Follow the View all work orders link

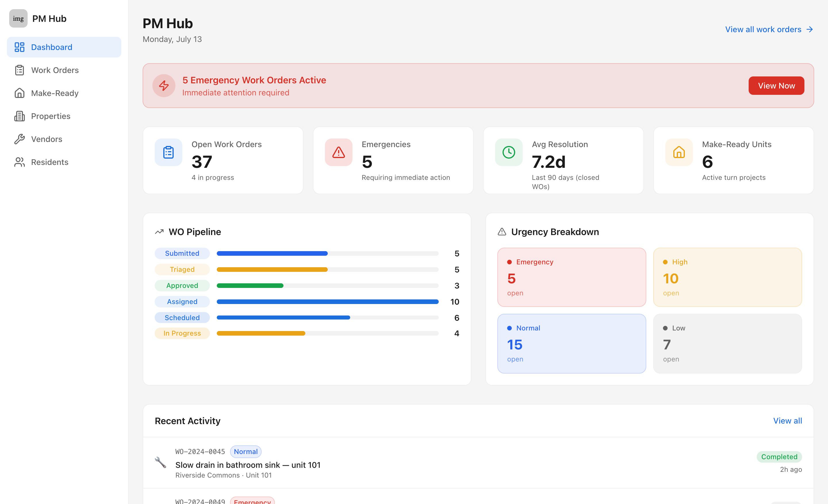pyautogui.click(x=769, y=30)
